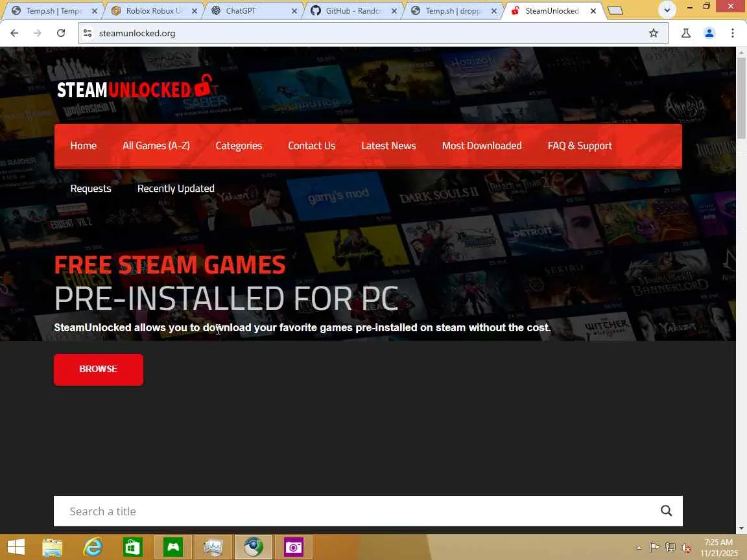The height and width of the screenshot is (560, 747).
Task: Go back with the browser back arrow
Action: (14, 33)
